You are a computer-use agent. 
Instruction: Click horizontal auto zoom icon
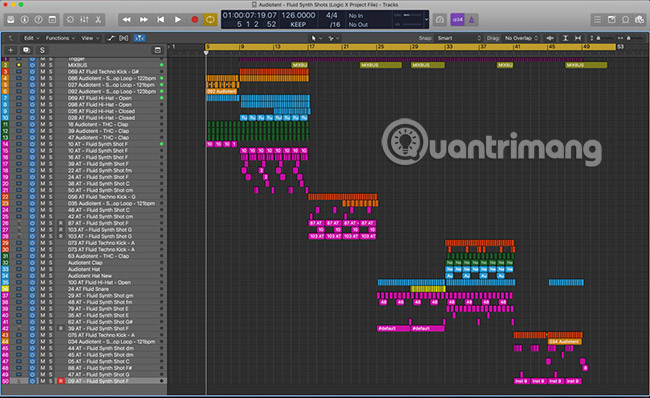pos(577,38)
